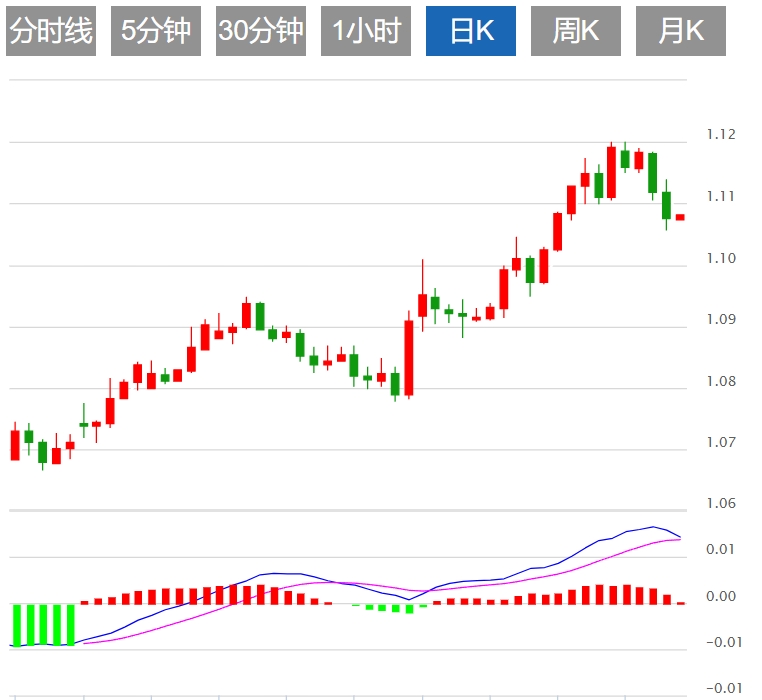
Task: Switch to 周K weekly chart
Action: pos(576,31)
